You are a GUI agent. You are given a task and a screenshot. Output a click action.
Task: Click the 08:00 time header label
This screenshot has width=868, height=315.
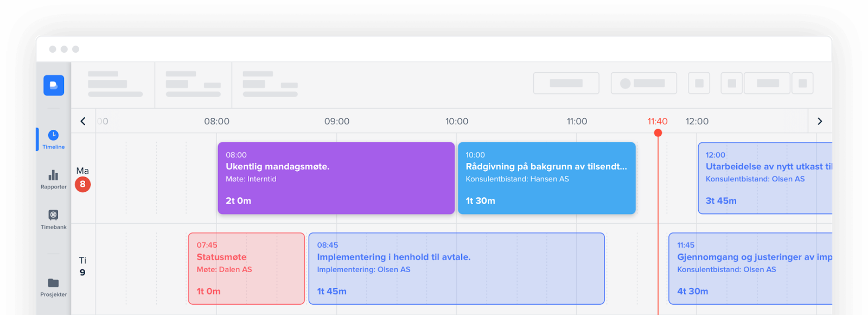(x=216, y=122)
